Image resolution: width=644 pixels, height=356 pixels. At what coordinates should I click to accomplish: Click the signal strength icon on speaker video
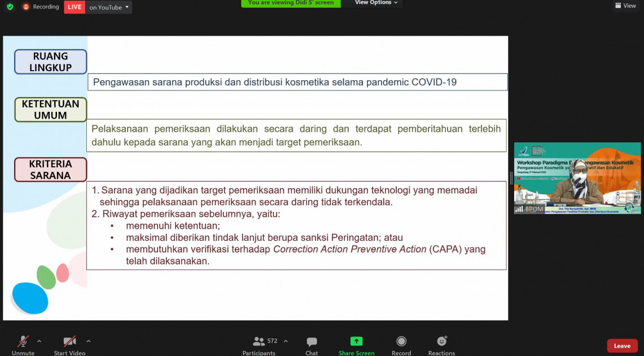519,209
